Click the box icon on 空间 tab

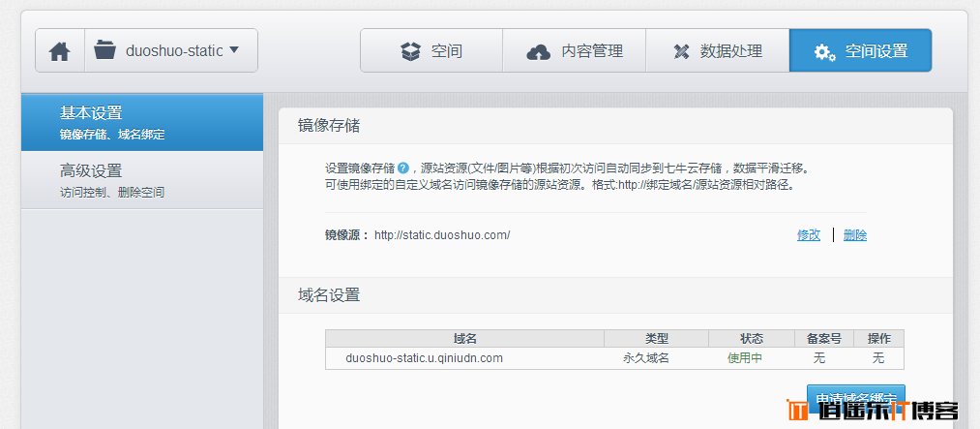click(410, 51)
